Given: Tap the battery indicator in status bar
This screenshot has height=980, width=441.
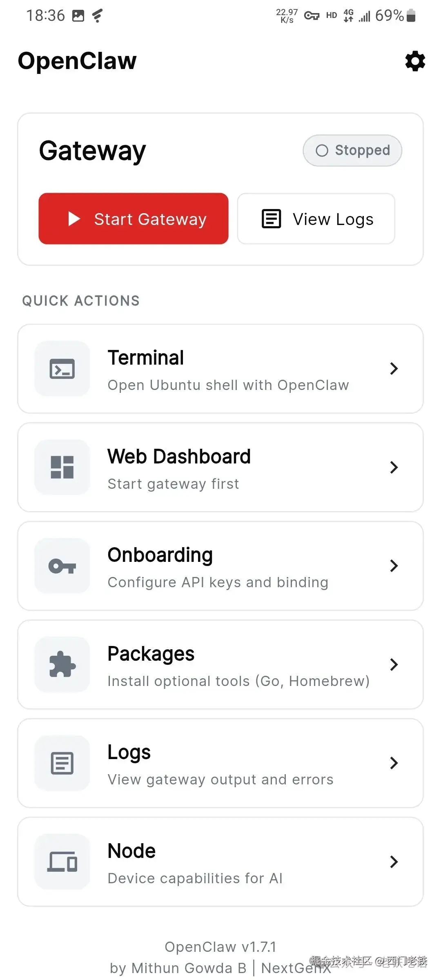Looking at the screenshot, I should 411,16.
